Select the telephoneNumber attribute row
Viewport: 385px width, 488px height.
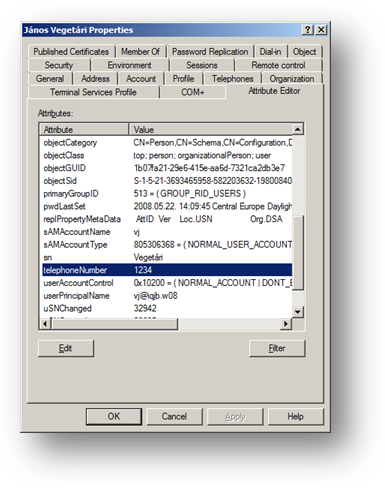(167, 270)
